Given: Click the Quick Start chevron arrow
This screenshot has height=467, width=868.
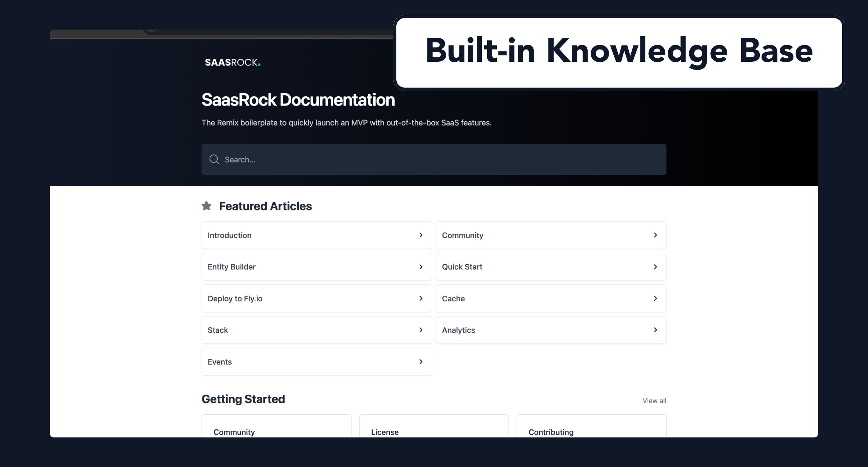Looking at the screenshot, I should click(655, 267).
